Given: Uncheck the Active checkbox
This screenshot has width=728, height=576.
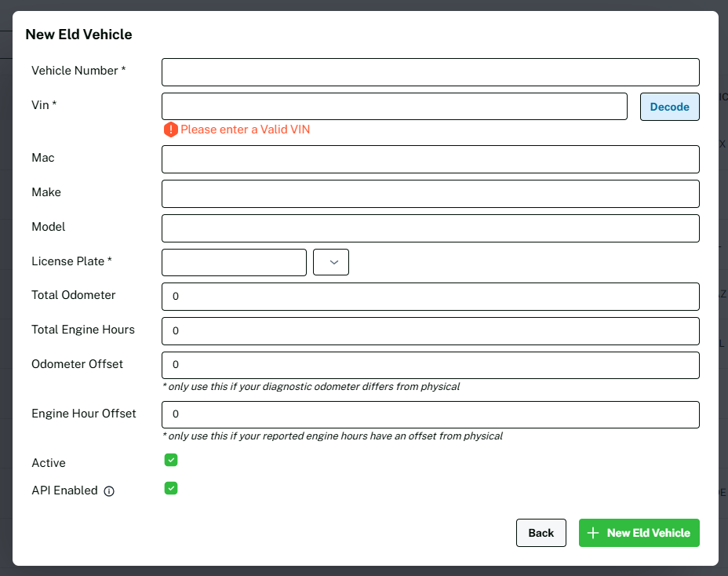Looking at the screenshot, I should click(171, 461).
